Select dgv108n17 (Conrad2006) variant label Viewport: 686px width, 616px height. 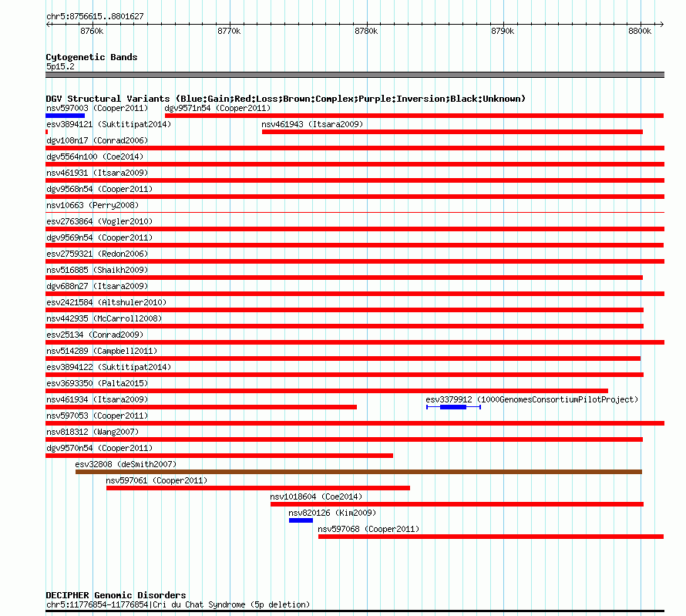97,140
